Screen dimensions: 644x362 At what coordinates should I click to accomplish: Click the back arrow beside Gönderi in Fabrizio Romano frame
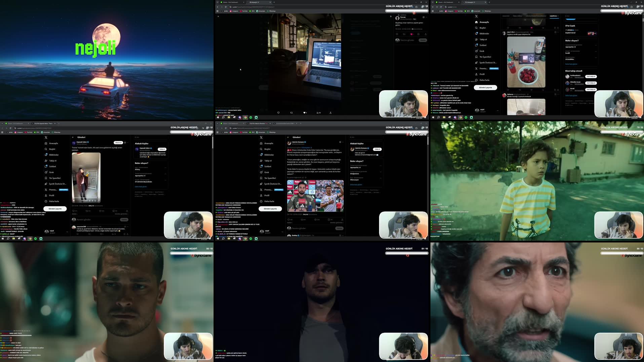pyautogui.click(x=288, y=137)
